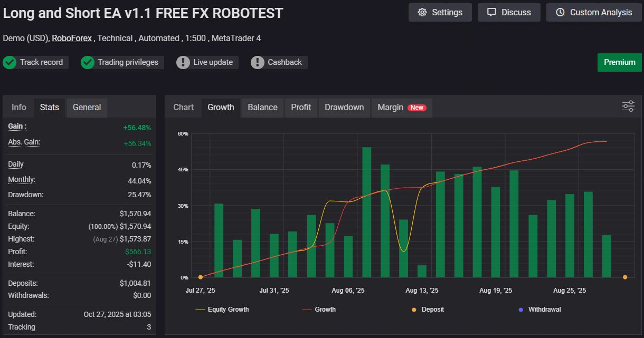Image resolution: width=644 pixels, height=338 pixels.
Task: Click the Cashback exclamation icon
Action: 258,62
